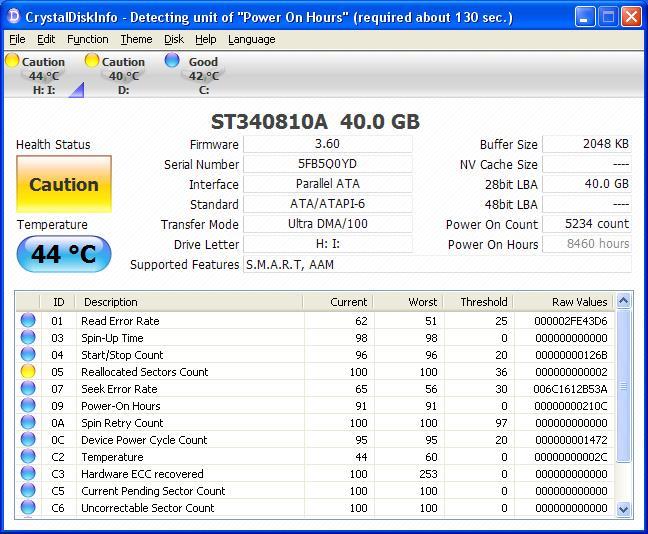The image size is (648, 534).
Task: Click the disk title ST340810A 40.0 GB
Action: pyautogui.click(x=315, y=122)
